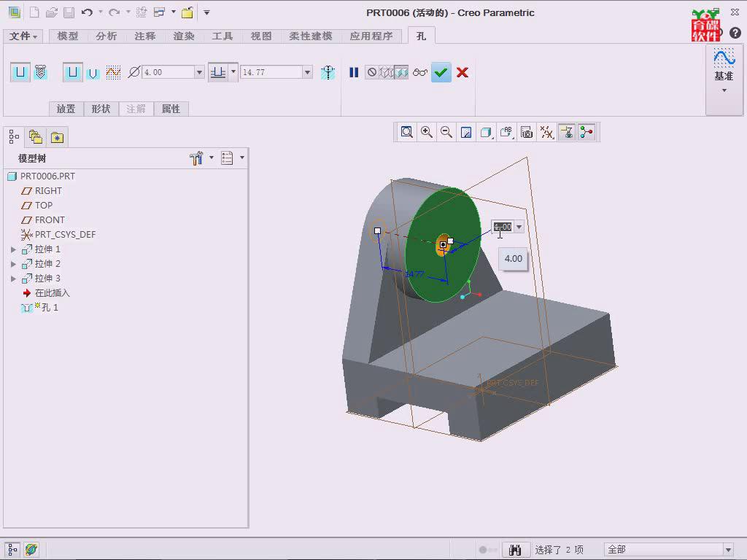Select the unattached preview mode icon
The height and width of the screenshot is (560, 747).
[387, 72]
